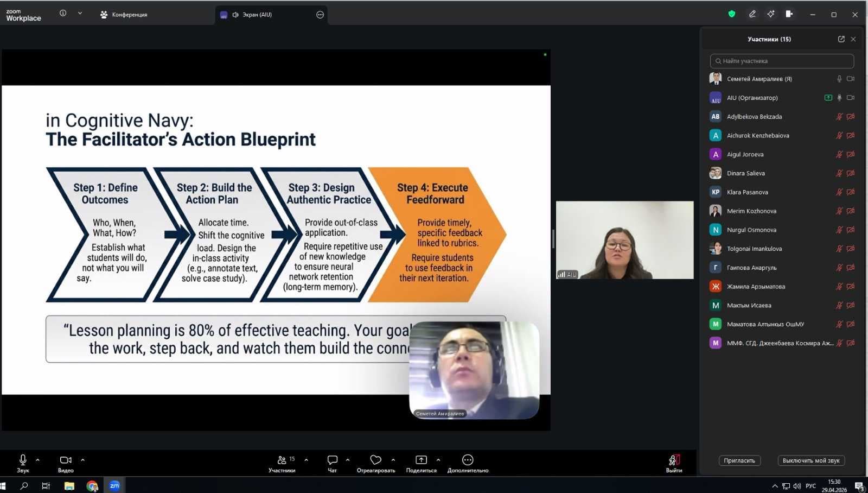Click the React heart icon
The height and width of the screenshot is (493, 868).
click(x=375, y=460)
